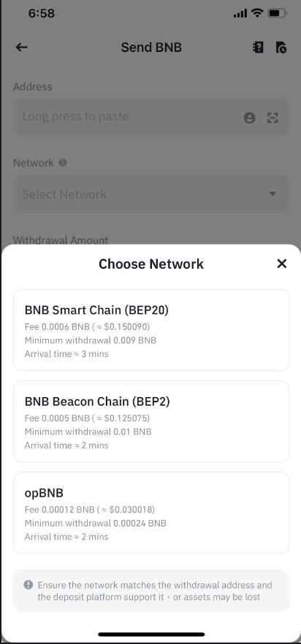Screen dimensions: 301x644
Task: Tap the warning icon in network notice
Action: pos(28,584)
